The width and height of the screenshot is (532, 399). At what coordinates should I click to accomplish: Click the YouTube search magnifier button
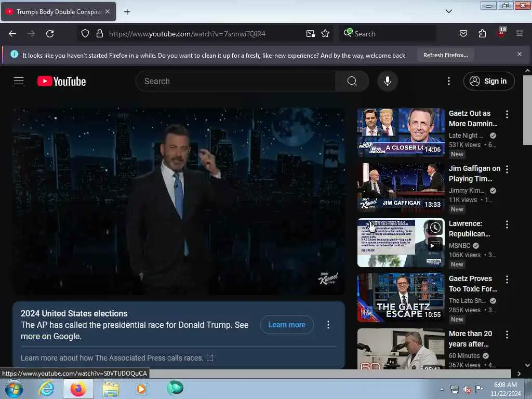352,81
